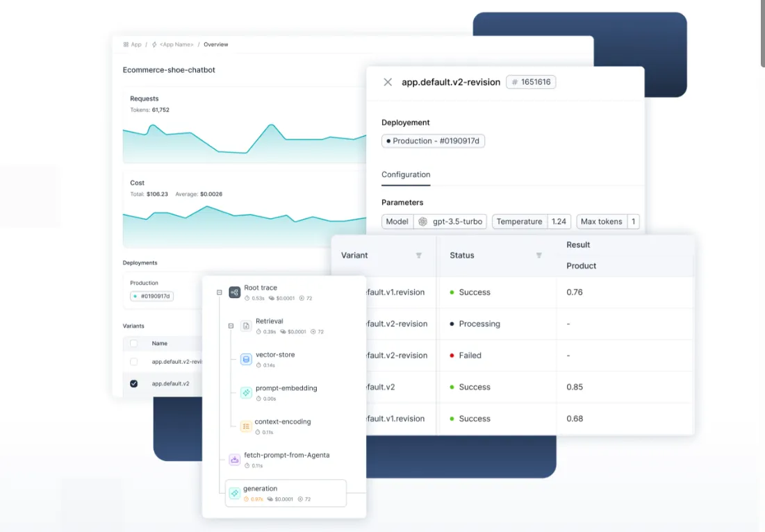
Task: Click the Production - #0190917d deployment tag
Action: pos(434,141)
